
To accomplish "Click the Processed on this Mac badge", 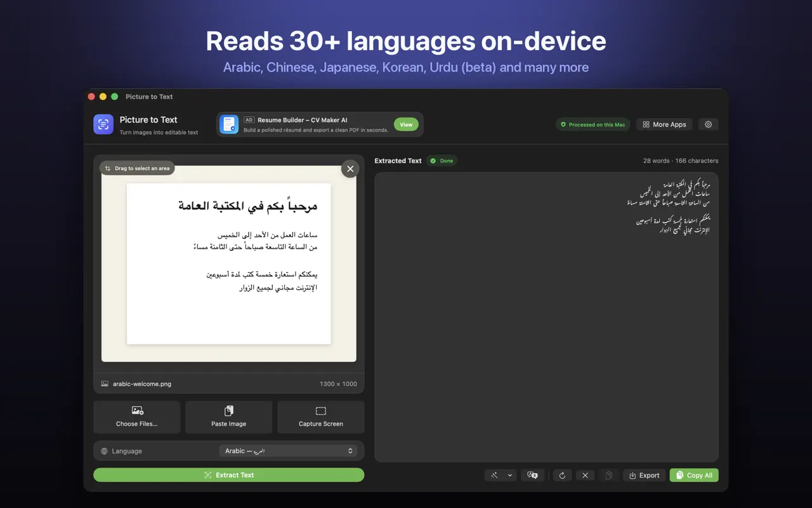I will pos(593,124).
